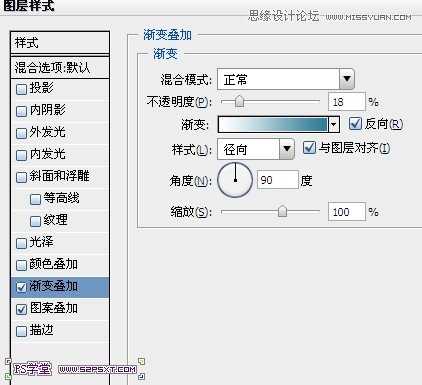The height and width of the screenshot is (385, 422).
Task: Enable the 颜色叠加 color overlay checkbox
Action: pyautogui.click(x=21, y=265)
